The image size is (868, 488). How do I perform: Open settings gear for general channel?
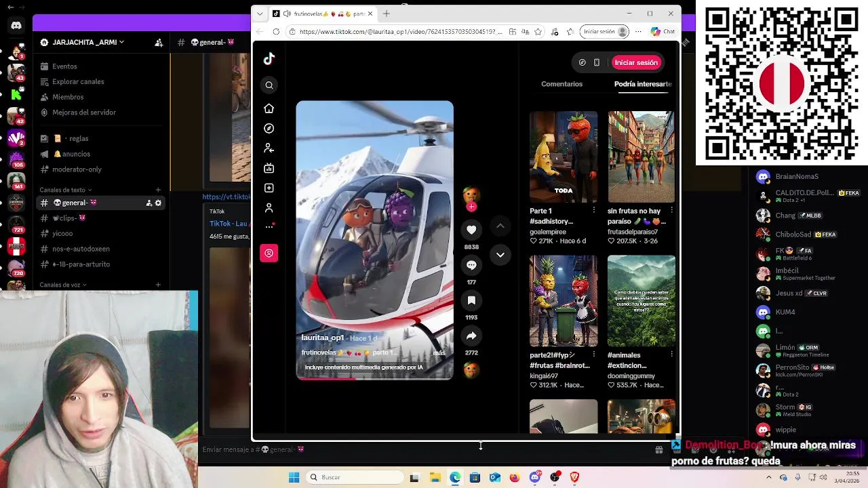point(158,203)
